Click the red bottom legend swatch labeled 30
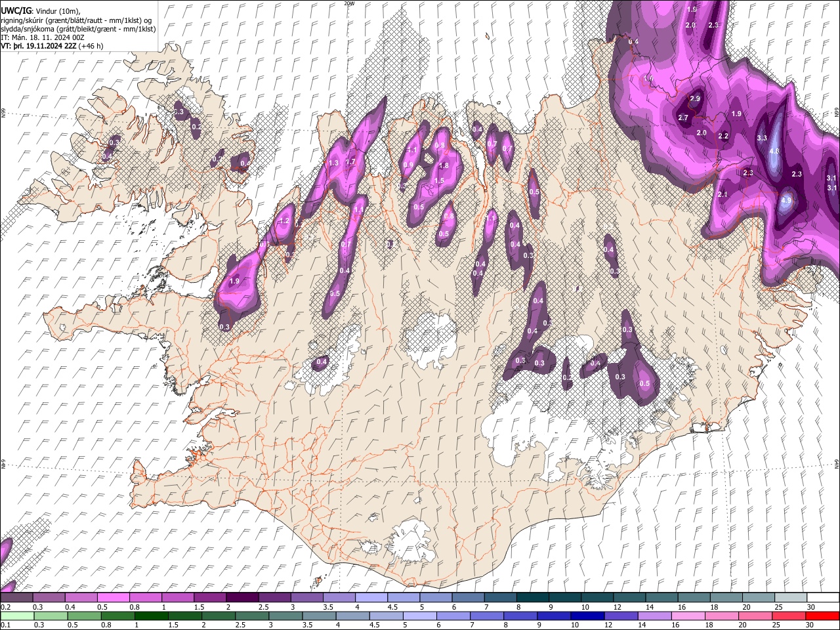The height and width of the screenshot is (630, 840). pyautogui.click(x=823, y=616)
